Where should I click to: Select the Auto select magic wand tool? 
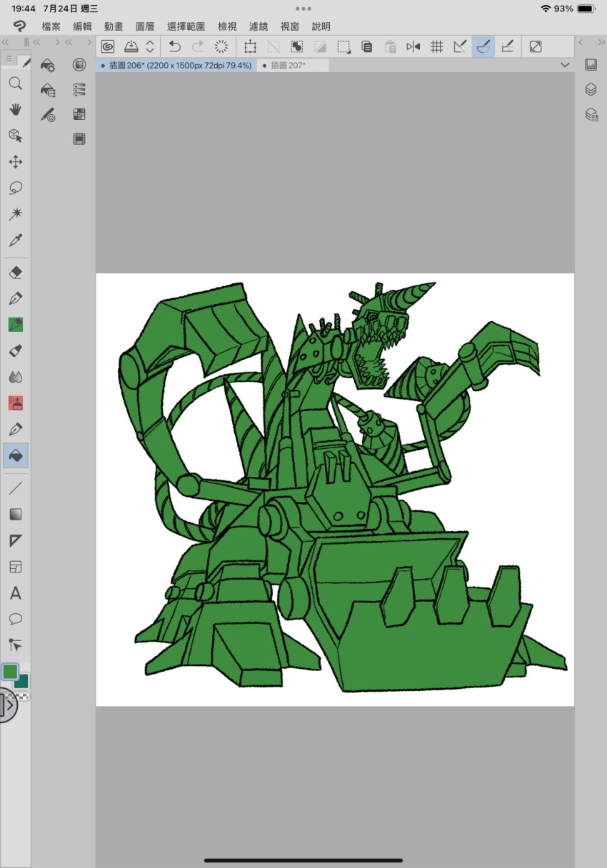click(x=15, y=214)
